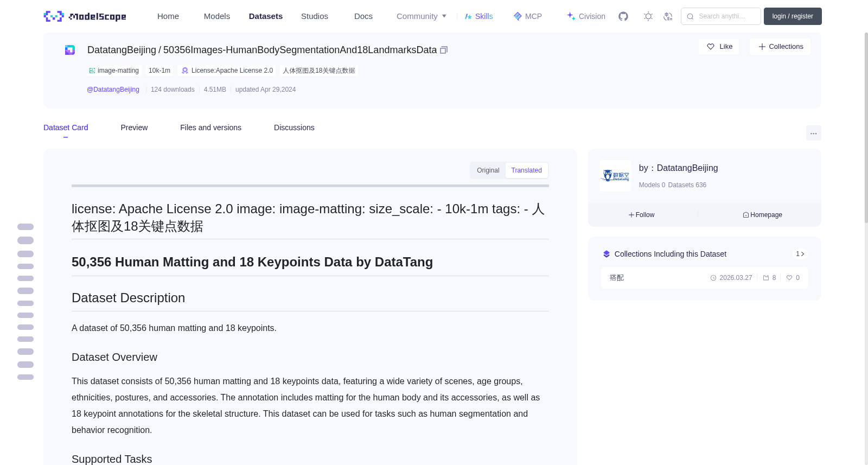Viewport: 868px width, 465px height.
Task: Click the search magnifier icon
Action: point(690,16)
